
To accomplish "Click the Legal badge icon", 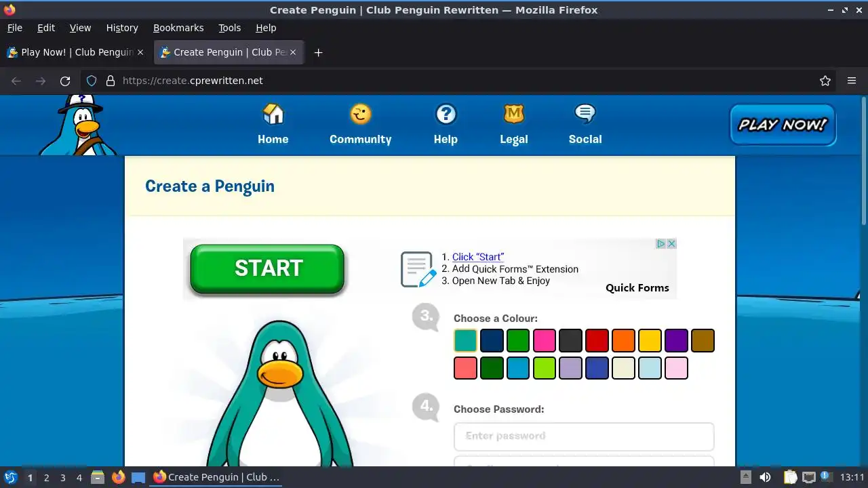I will click(x=513, y=113).
